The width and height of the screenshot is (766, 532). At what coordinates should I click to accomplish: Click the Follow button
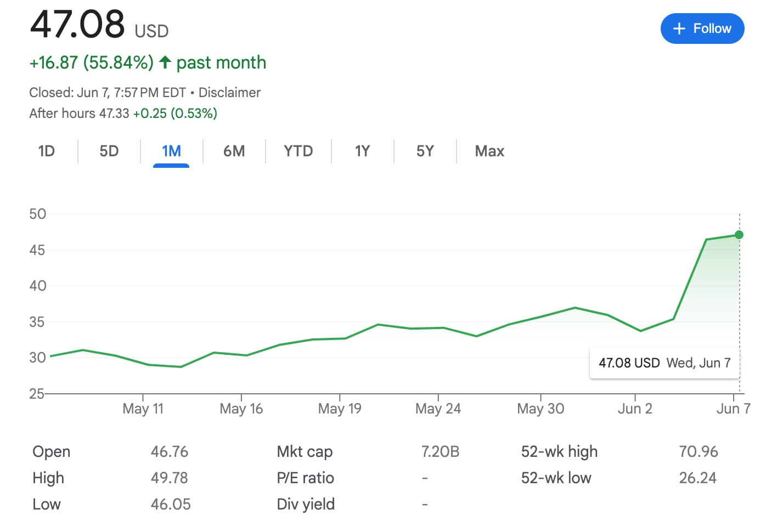coord(702,29)
